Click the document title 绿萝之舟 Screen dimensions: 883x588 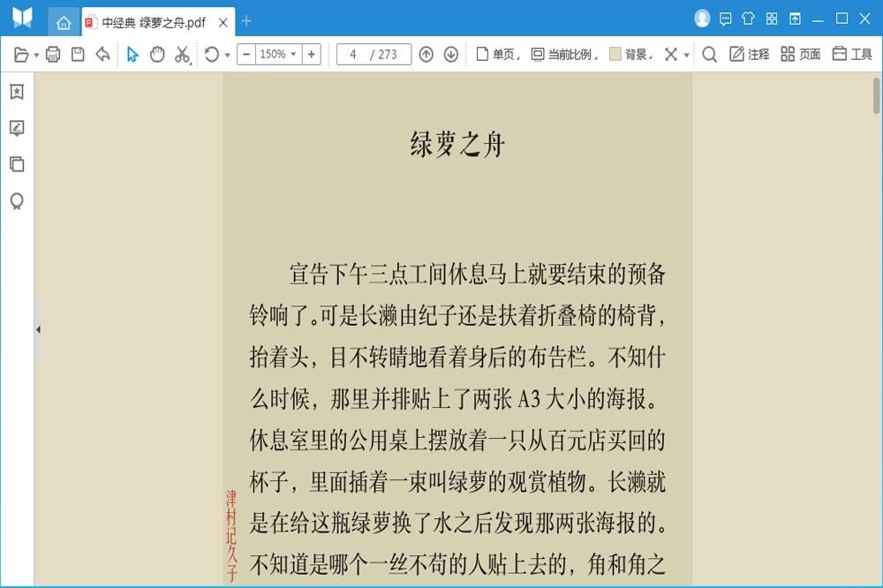(x=457, y=145)
